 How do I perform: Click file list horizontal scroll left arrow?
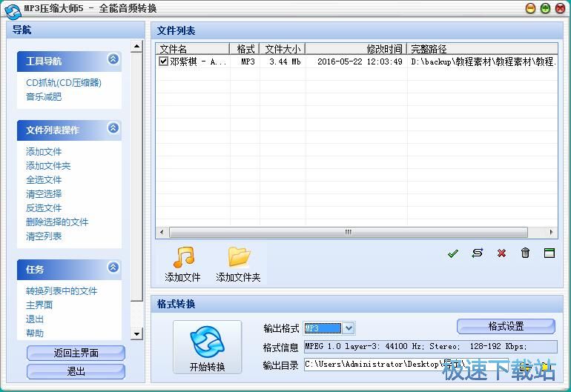[x=162, y=232]
